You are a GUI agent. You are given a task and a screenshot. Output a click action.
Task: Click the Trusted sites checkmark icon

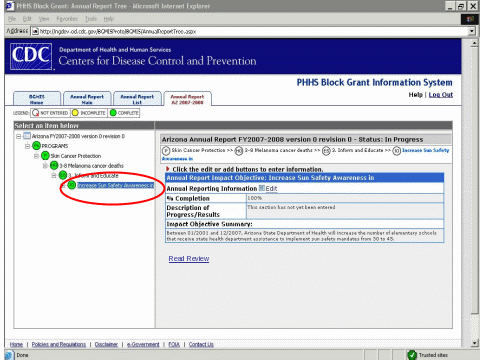click(412, 355)
